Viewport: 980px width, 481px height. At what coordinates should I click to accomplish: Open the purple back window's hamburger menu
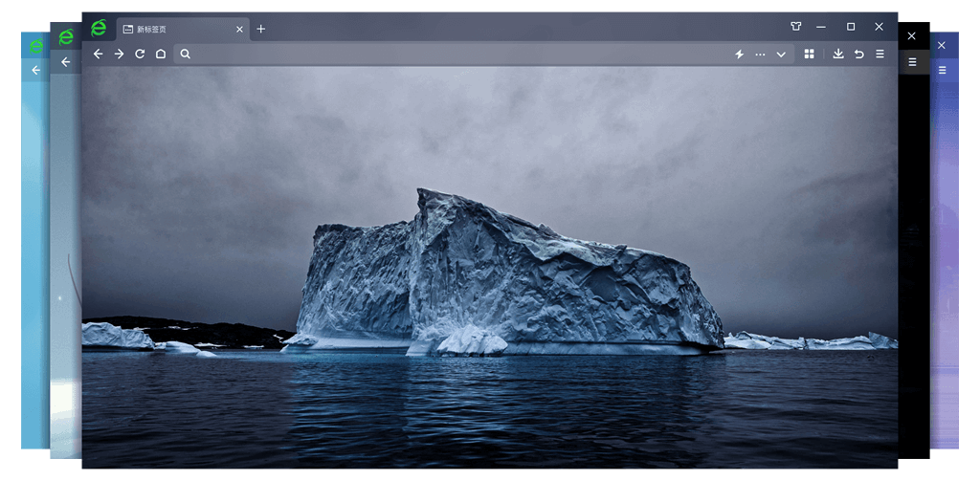tap(942, 70)
